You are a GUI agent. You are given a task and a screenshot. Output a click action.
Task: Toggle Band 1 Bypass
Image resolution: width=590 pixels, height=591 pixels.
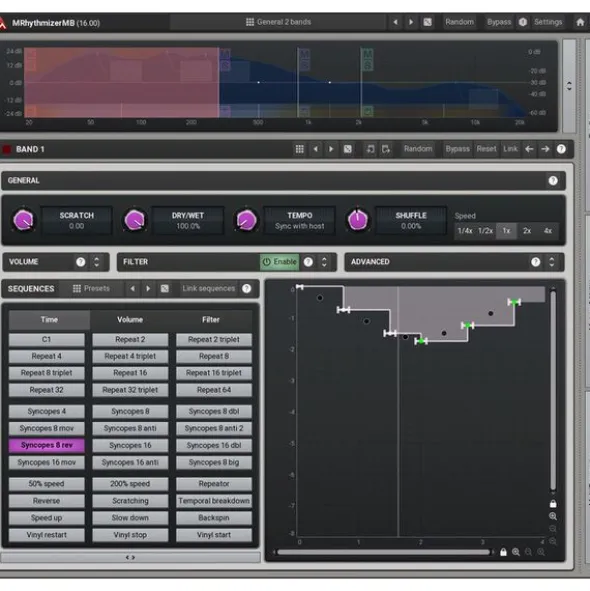(458, 149)
